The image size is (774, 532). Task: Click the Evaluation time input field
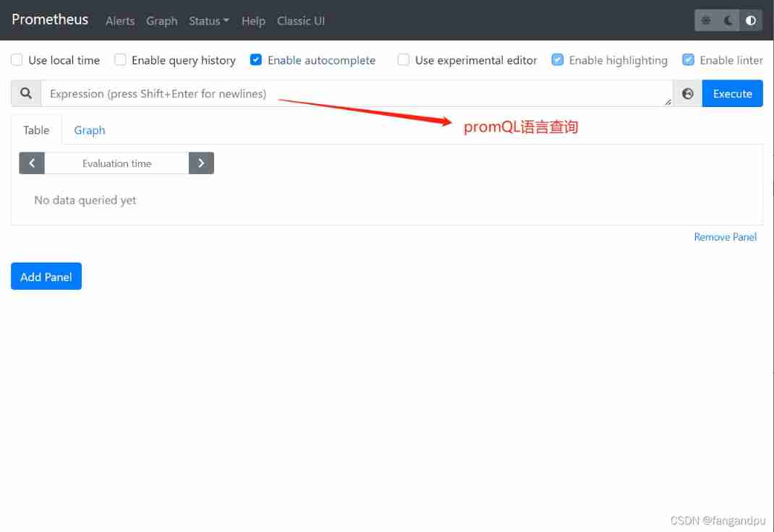tap(116, 163)
